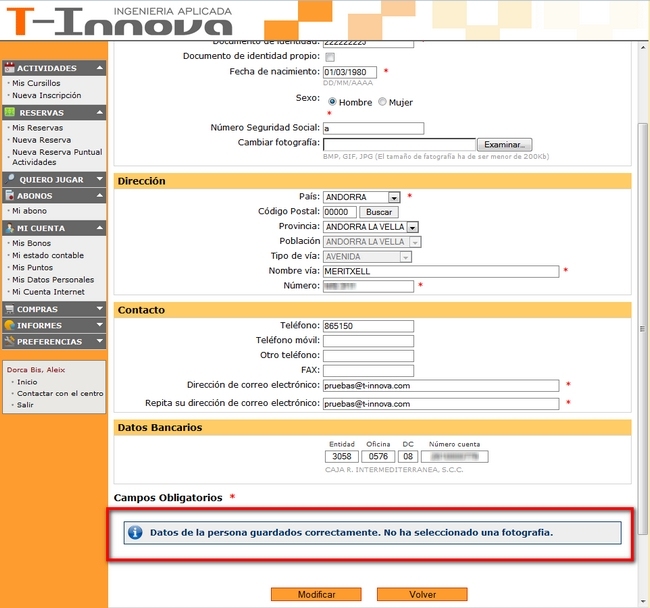Collapse the ABONOS section arrow
This screenshot has height=608, width=650.
point(100,195)
